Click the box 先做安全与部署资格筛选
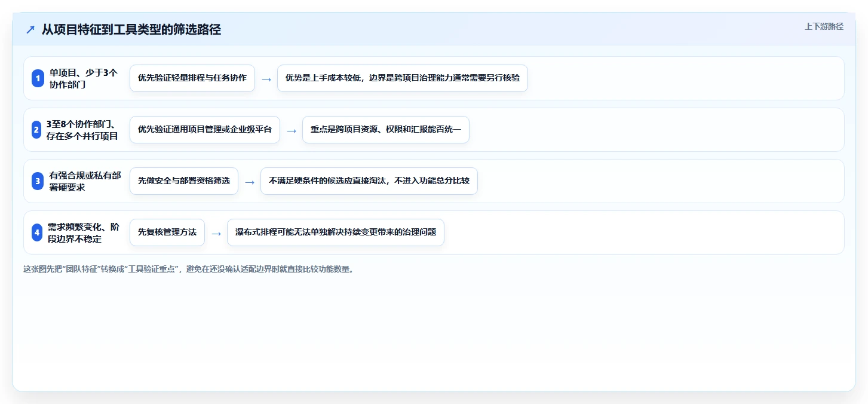Screen dimensions: 868x404 coord(184,181)
